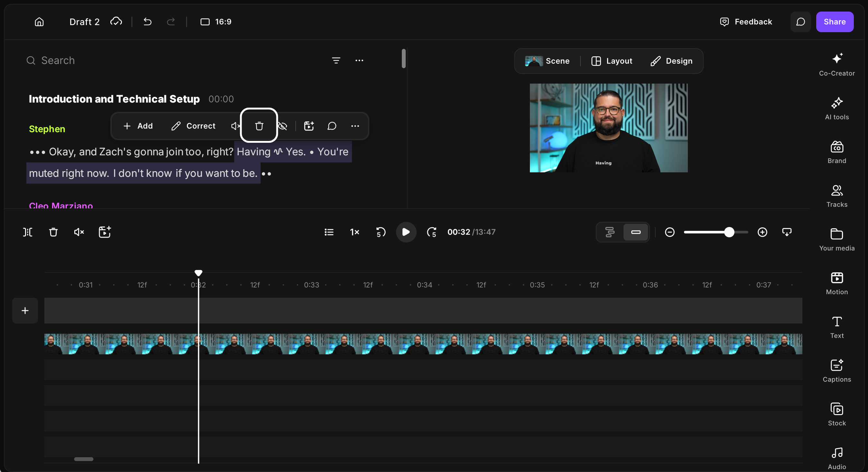Screen dimensions: 868x472
Task: Click the timeline toolbar trash icon
Action: [x=53, y=232]
